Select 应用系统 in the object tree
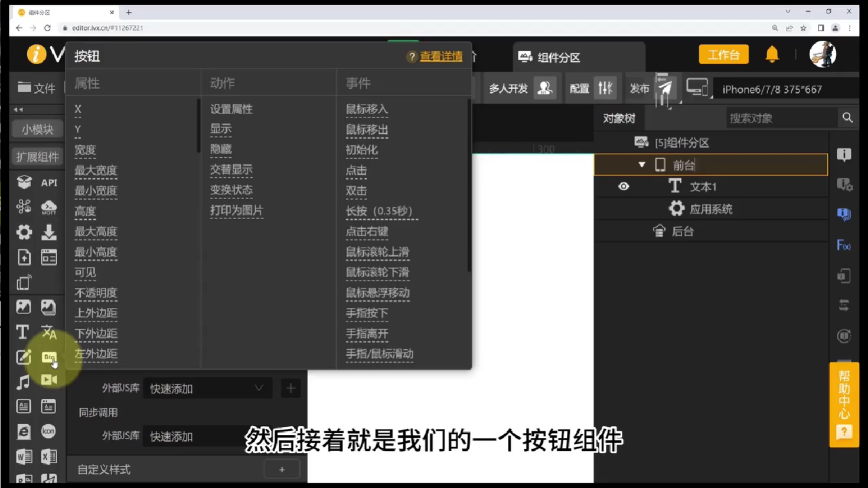This screenshot has height=488, width=868. pos(711,209)
